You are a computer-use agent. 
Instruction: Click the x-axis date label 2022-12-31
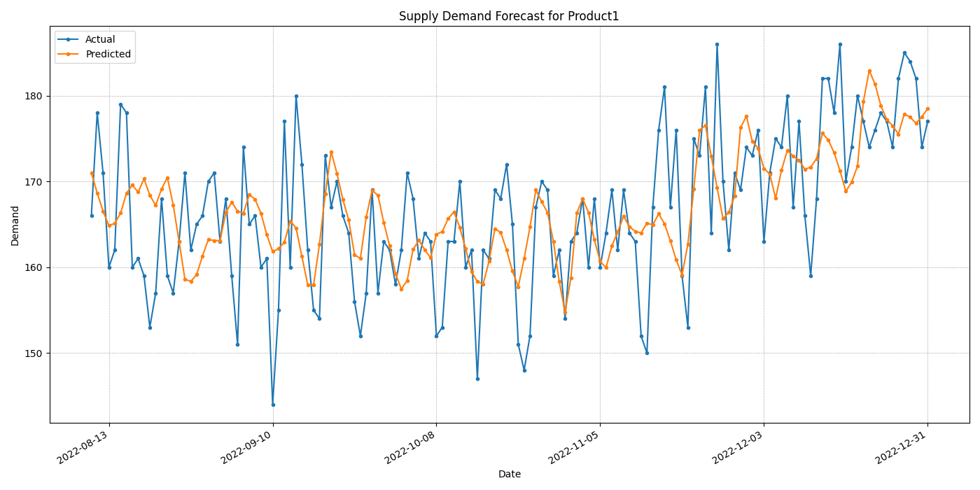click(x=902, y=447)
